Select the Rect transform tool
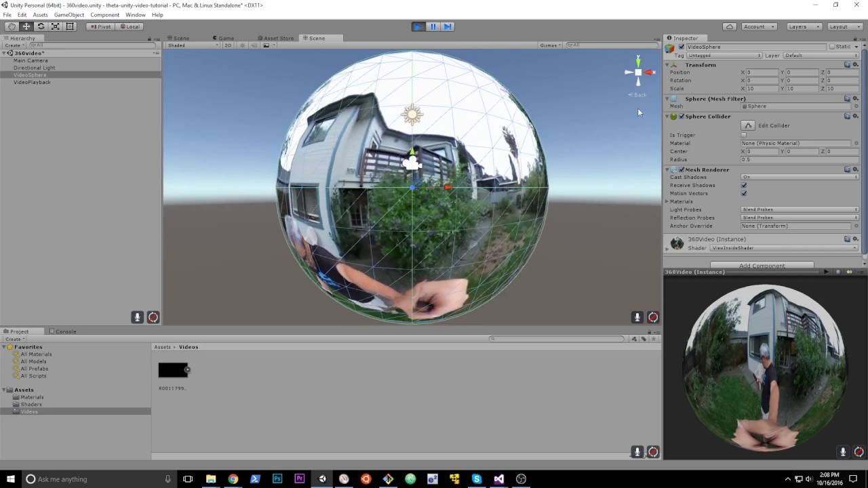 pos(70,26)
